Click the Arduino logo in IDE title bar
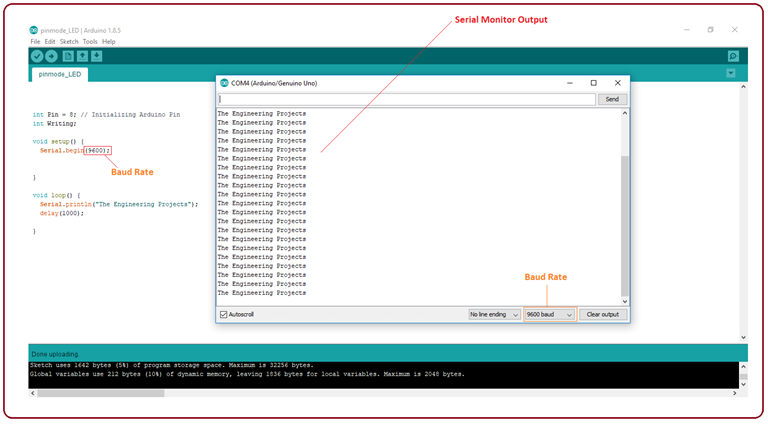 (x=34, y=30)
